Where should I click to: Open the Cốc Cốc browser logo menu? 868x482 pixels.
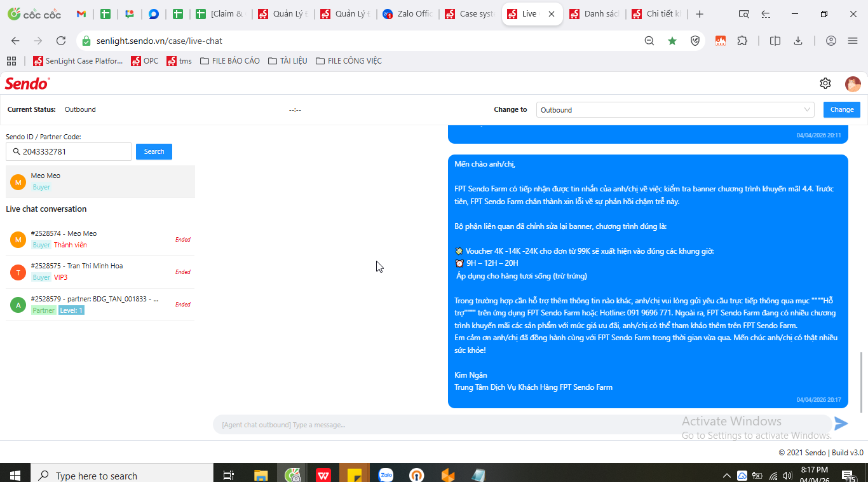(x=34, y=14)
